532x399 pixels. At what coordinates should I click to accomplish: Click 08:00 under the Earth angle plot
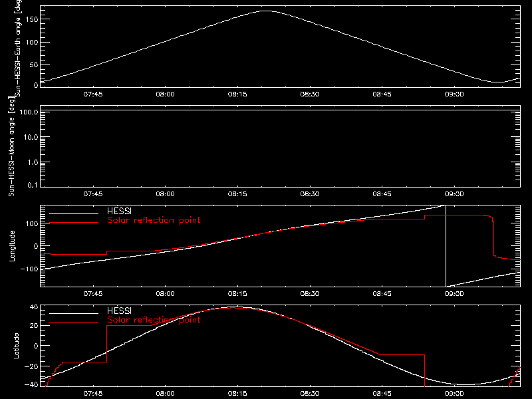click(x=165, y=94)
